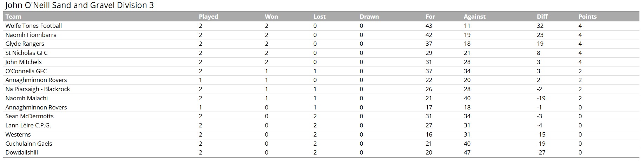644x164 pixels.
Task: Open Lann Léire C.P.G. row
Action: pyautogui.click(x=28, y=125)
